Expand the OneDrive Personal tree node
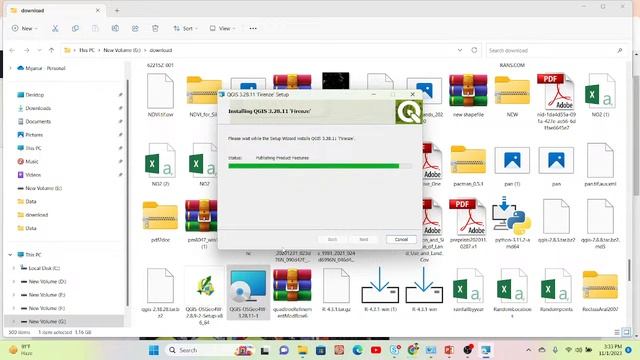 [x=11, y=68]
